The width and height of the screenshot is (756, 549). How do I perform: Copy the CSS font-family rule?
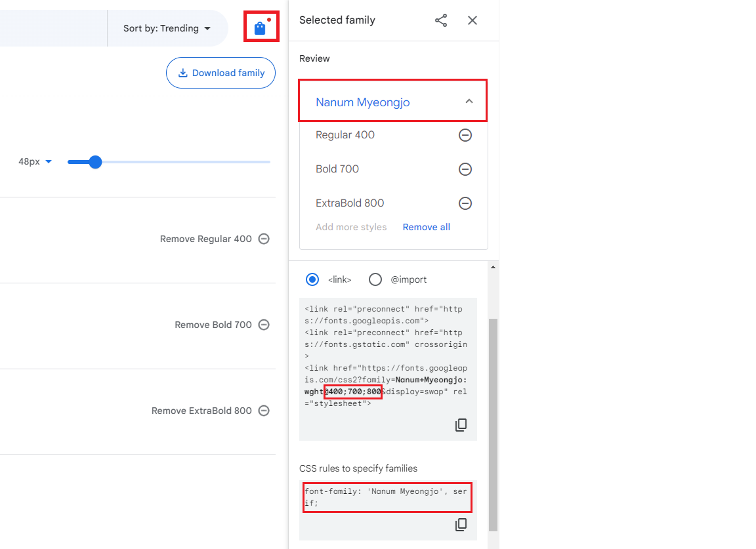click(x=461, y=525)
